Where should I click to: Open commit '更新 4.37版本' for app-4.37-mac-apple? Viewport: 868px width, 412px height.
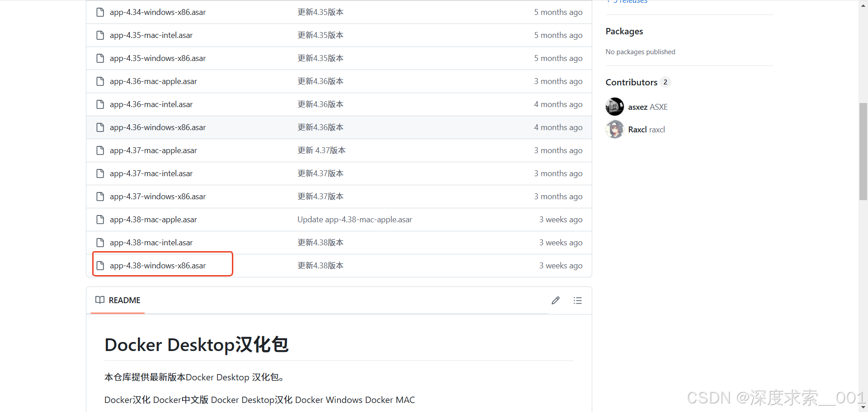coord(321,150)
